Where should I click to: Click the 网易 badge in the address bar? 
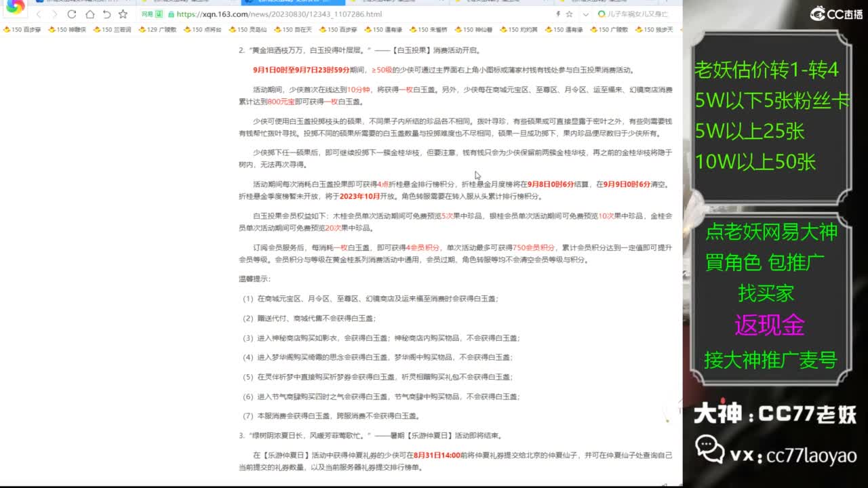[146, 14]
